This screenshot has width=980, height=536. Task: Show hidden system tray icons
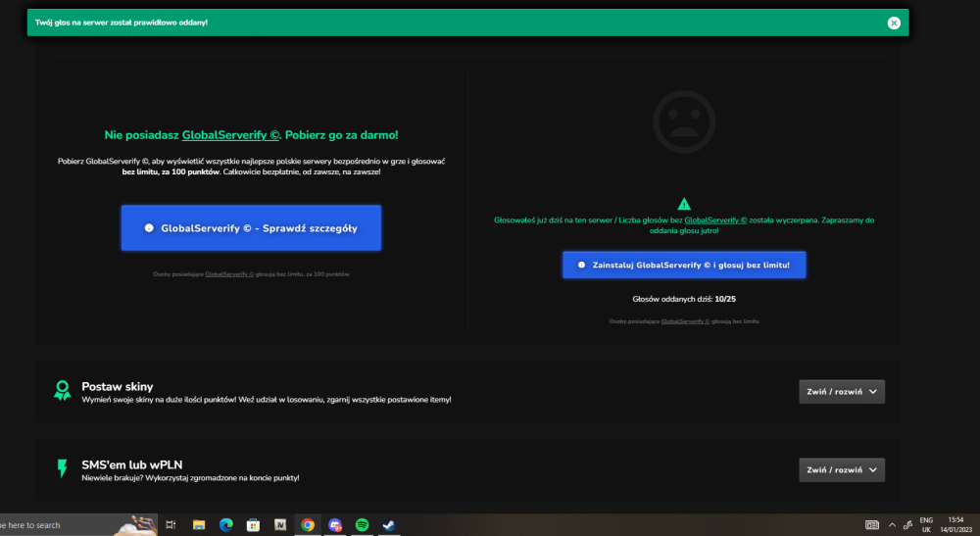pos(892,525)
